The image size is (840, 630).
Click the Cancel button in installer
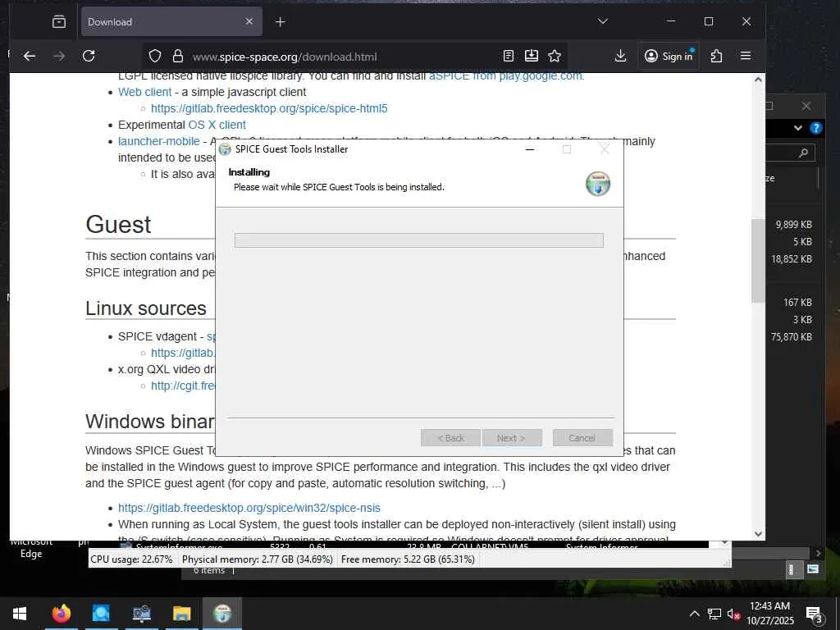[582, 438]
